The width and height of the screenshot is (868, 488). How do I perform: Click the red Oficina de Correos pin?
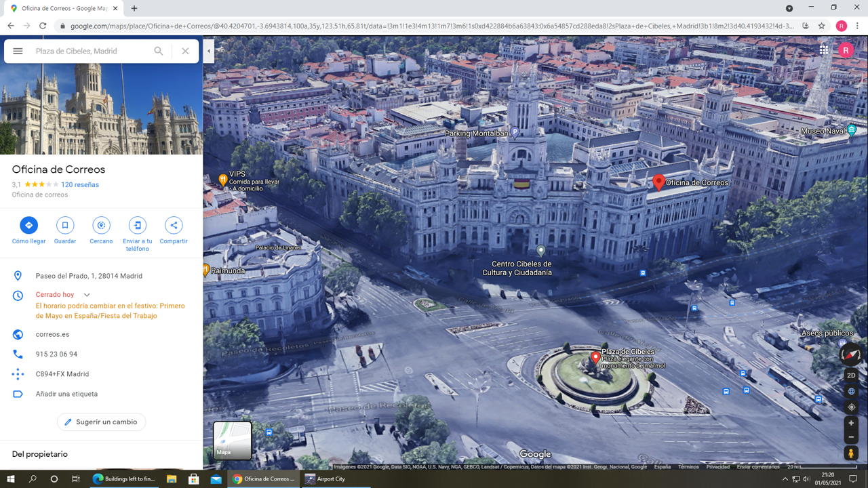click(x=658, y=182)
